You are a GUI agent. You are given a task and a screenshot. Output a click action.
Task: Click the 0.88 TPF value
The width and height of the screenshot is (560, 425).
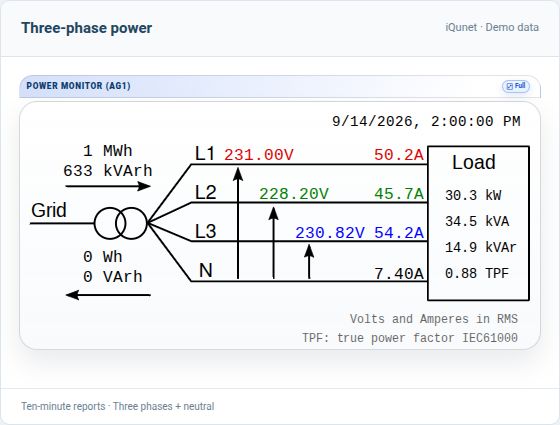[477, 274]
